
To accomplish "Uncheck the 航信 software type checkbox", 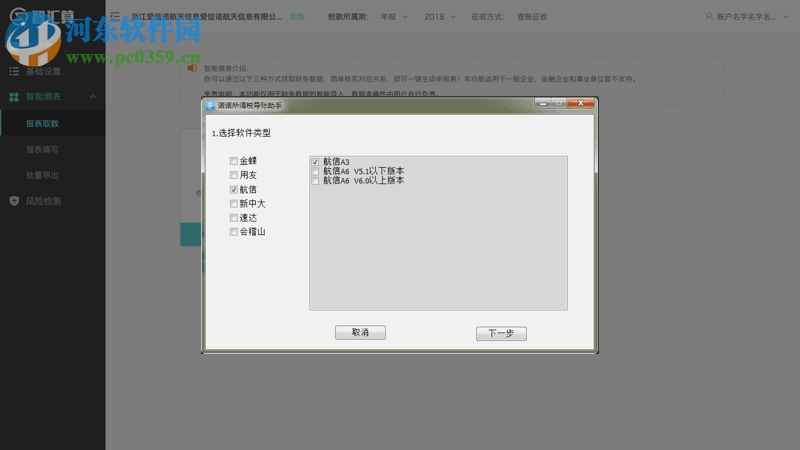I will tap(234, 189).
